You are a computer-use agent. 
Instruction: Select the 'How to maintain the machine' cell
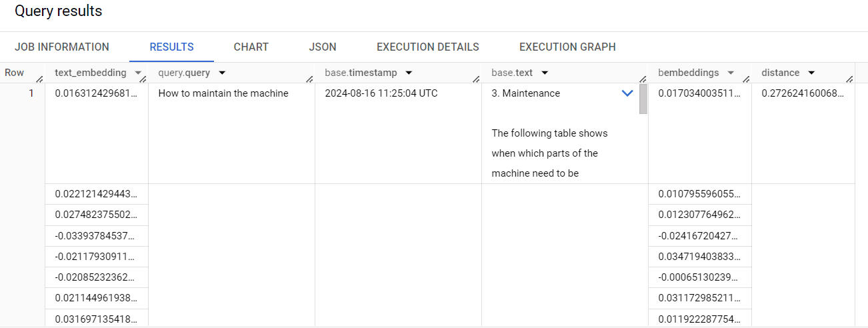[x=223, y=93]
